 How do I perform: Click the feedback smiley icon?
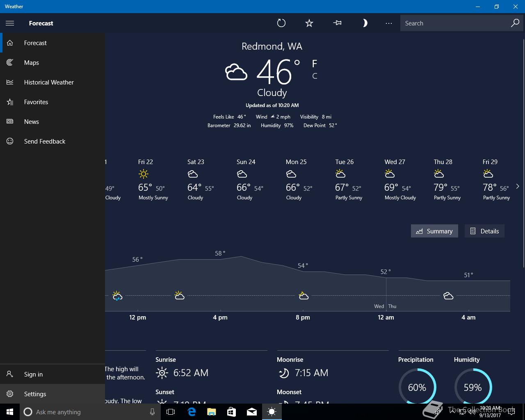click(x=10, y=141)
